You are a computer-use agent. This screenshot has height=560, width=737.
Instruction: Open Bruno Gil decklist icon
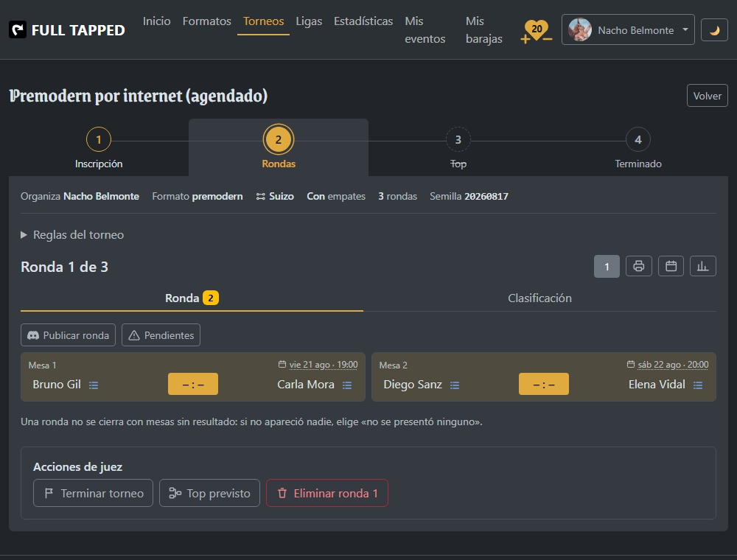coord(94,385)
